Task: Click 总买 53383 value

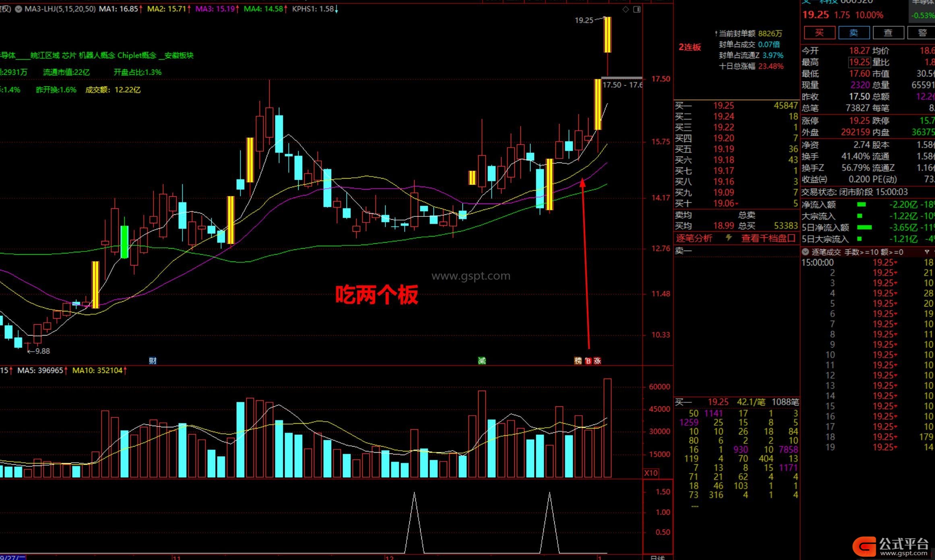Action: [x=785, y=226]
